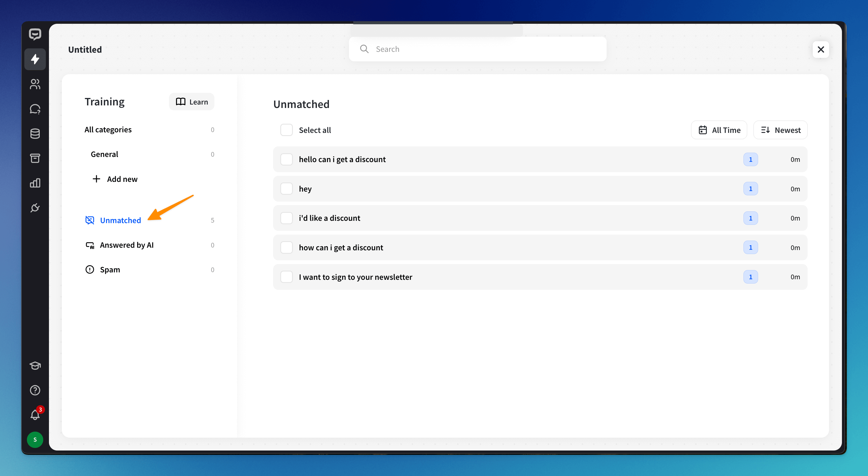Open the plug integrations icon
Image resolution: width=868 pixels, height=476 pixels.
pyautogui.click(x=35, y=208)
